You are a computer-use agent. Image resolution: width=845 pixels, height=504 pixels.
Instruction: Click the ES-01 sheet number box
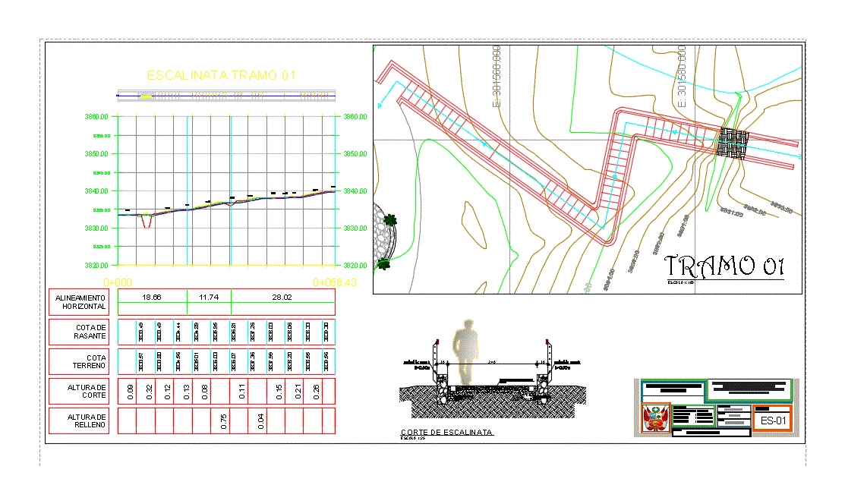coord(773,421)
